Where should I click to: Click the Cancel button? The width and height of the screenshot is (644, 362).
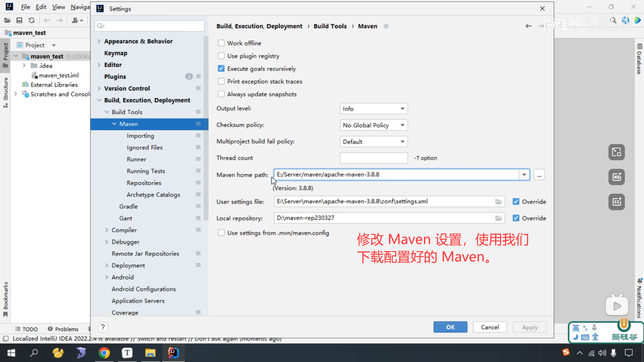pos(490,327)
